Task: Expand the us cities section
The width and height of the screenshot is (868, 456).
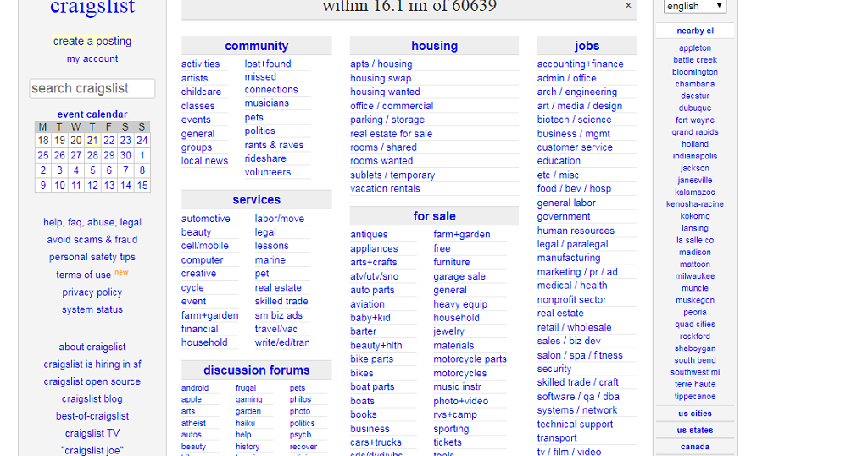Action: tap(694, 414)
